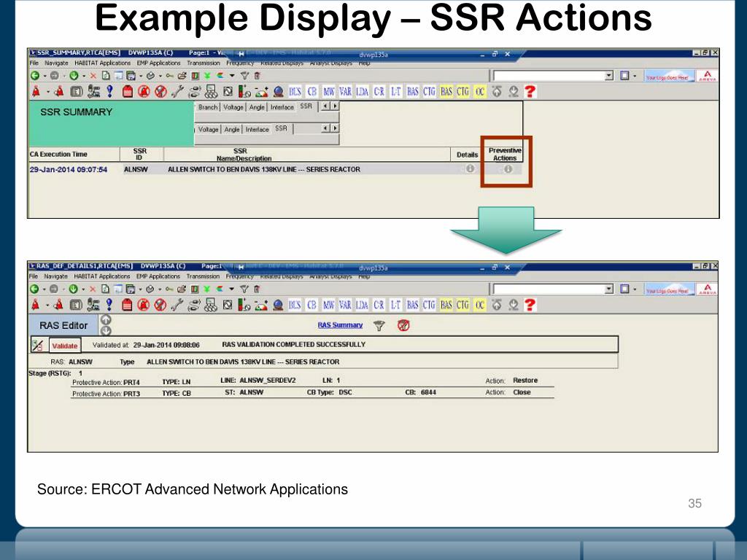Click red tag icon in SSR_SUMMARY toolbar
The image size is (747, 560).
(x=127, y=91)
